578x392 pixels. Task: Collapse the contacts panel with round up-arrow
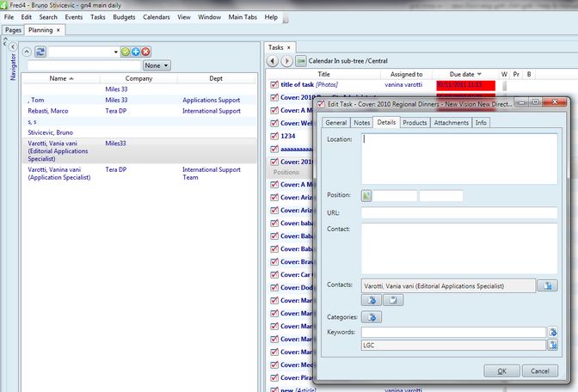[27, 52]
